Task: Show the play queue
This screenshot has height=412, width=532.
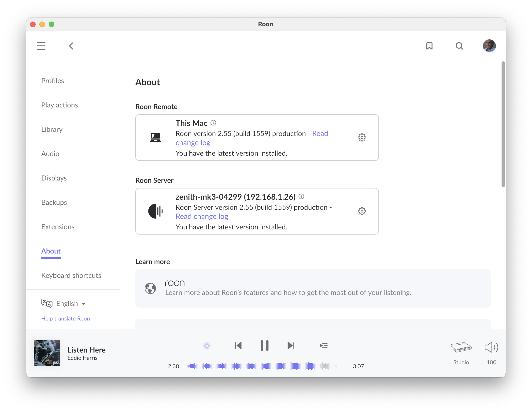Action: click(x=323, y=346)
